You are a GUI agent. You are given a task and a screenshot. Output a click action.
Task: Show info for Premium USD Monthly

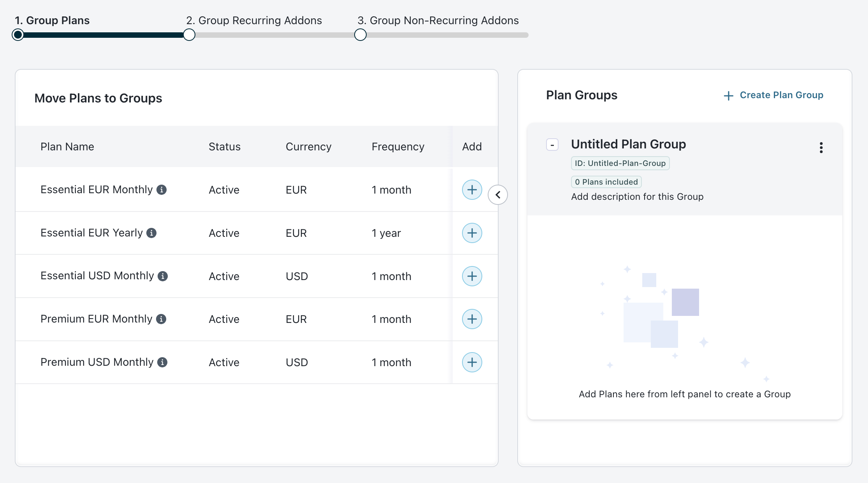coord(162,362)
